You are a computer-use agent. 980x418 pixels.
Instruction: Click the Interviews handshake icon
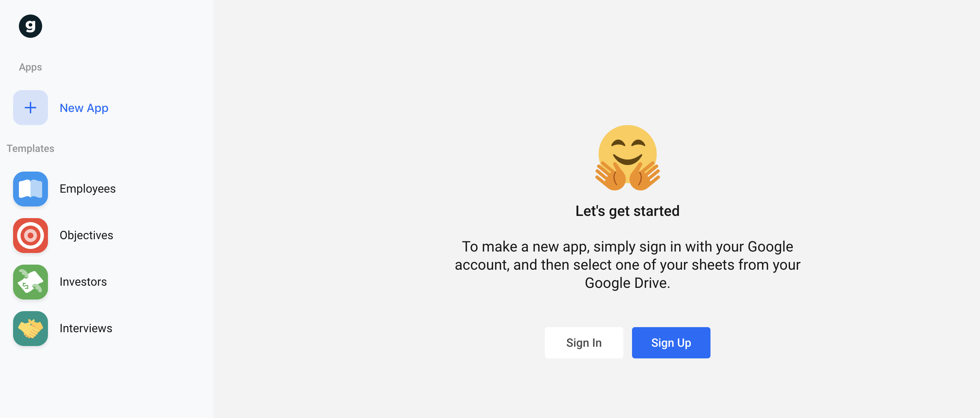tap(31, 328)
